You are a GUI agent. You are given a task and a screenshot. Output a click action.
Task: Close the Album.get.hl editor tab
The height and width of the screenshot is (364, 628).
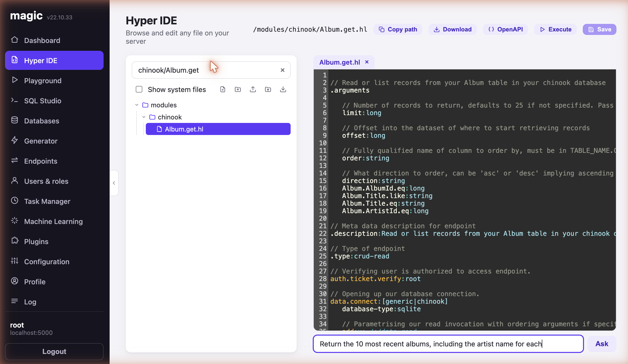[x=367, y=62]
